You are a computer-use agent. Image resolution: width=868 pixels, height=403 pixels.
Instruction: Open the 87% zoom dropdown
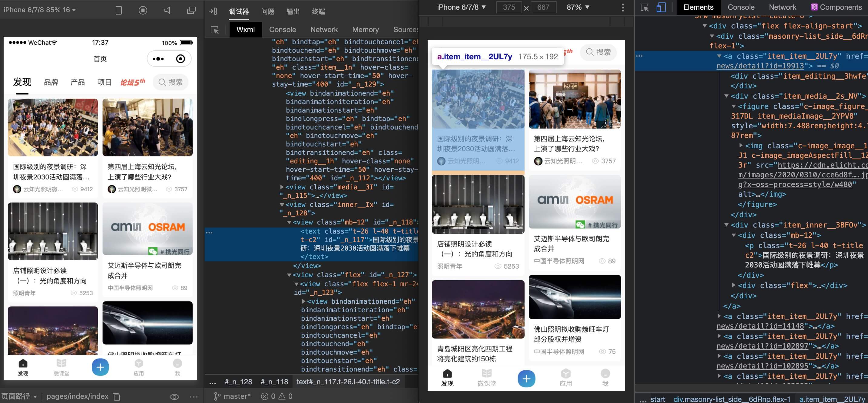[578, 7]
